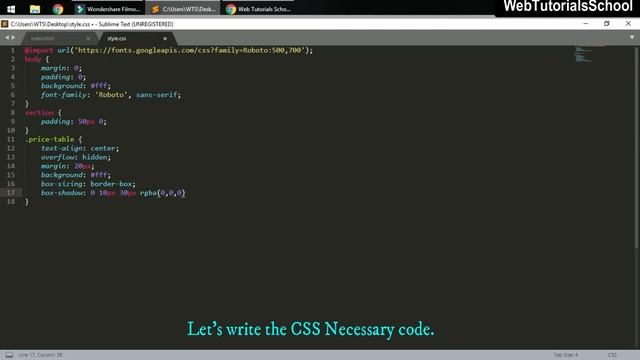
Task: Open the Windows Start menu
Action: [x=11, y=9]
